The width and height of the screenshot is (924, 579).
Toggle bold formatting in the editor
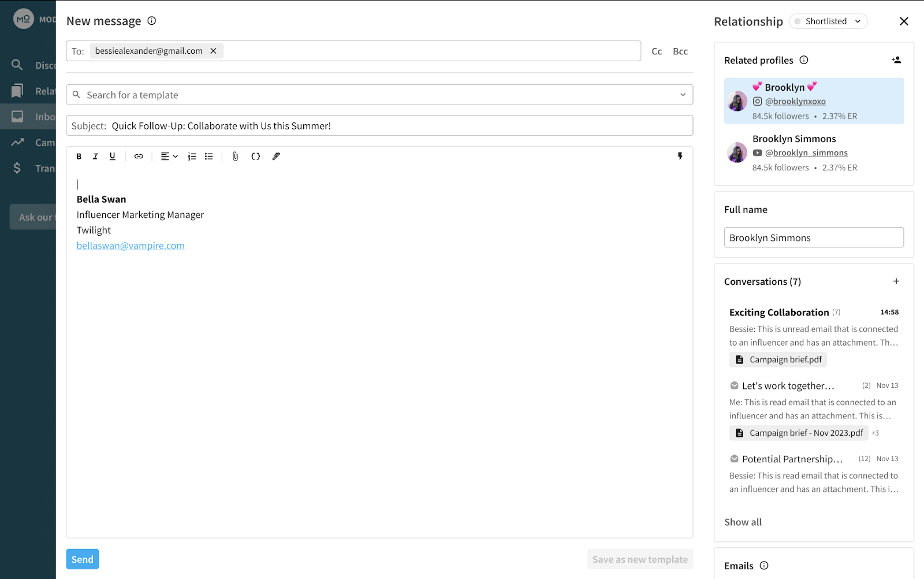[x=79, y=157]
